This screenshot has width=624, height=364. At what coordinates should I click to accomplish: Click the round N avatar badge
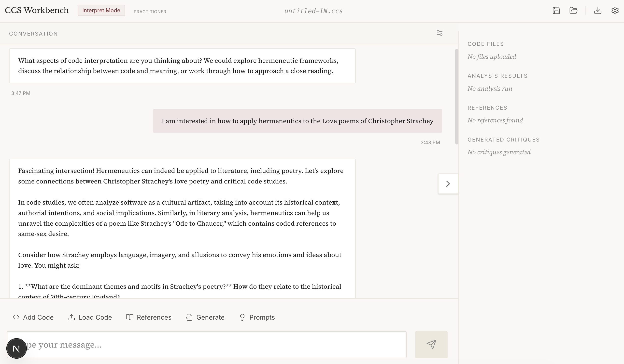[16, 348]
